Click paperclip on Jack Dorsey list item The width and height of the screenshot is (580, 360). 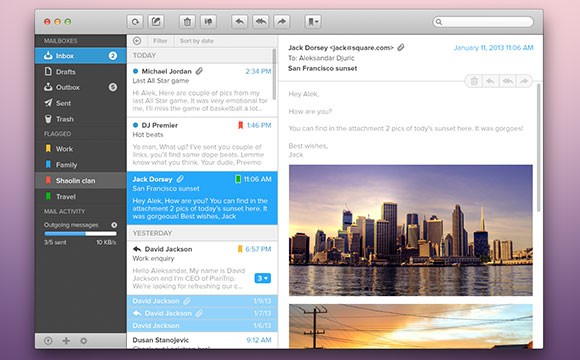click(x=180, y=179)
